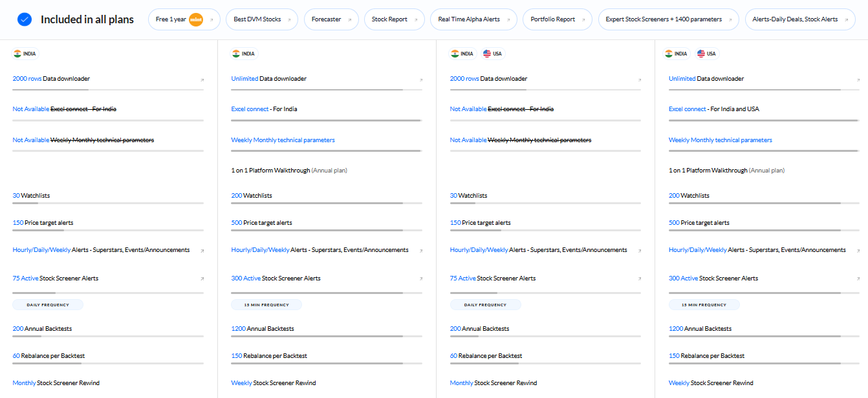Expand arrow beside Unlimited Data downloader in India-only plan
Screen dimensions: 868x398
coord(421,79)
